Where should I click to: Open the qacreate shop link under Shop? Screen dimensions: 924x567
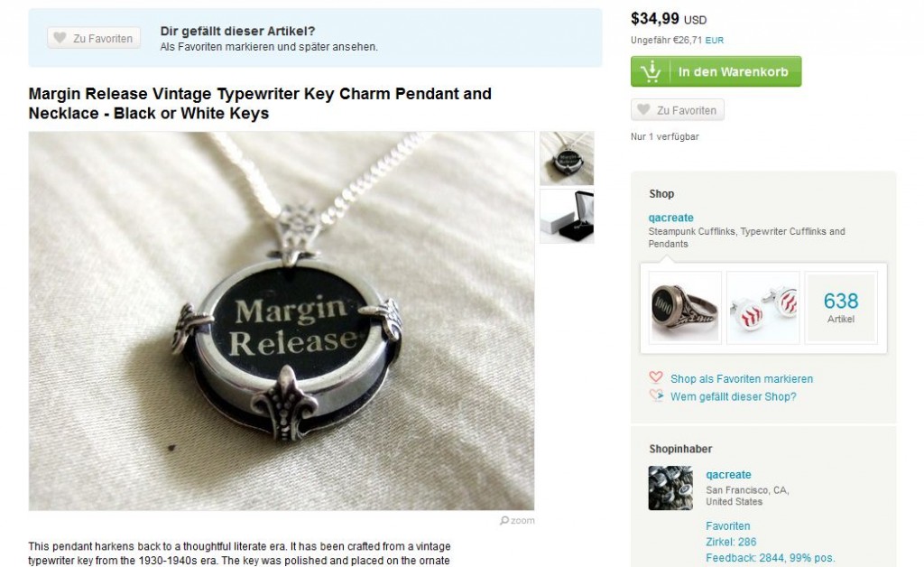point(670,218)
